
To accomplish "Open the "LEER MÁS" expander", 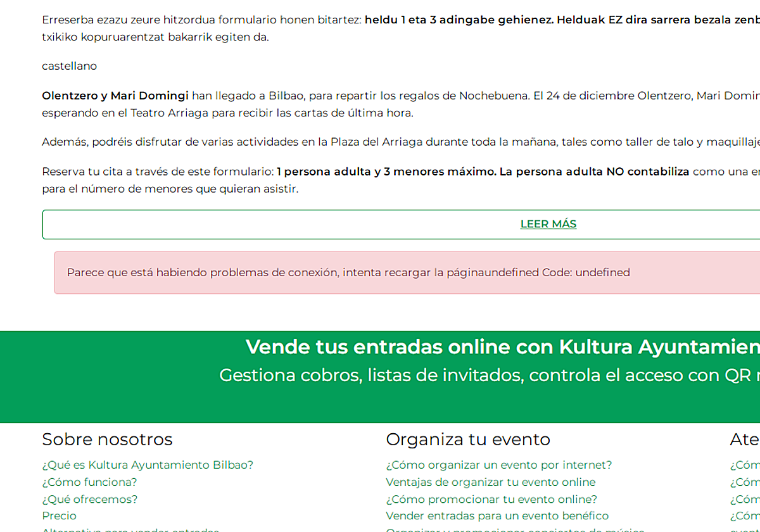I will 548,224.
